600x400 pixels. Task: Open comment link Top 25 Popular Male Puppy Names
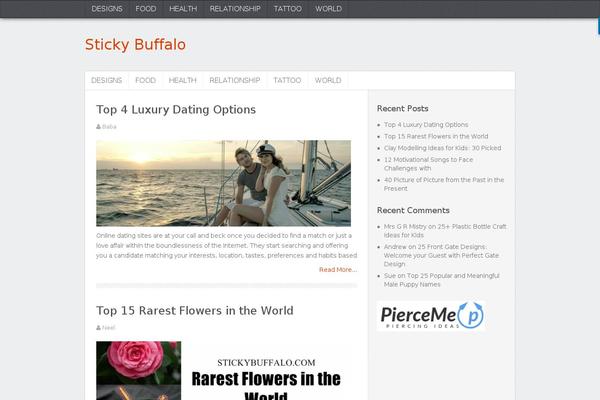tap(442, 280)
